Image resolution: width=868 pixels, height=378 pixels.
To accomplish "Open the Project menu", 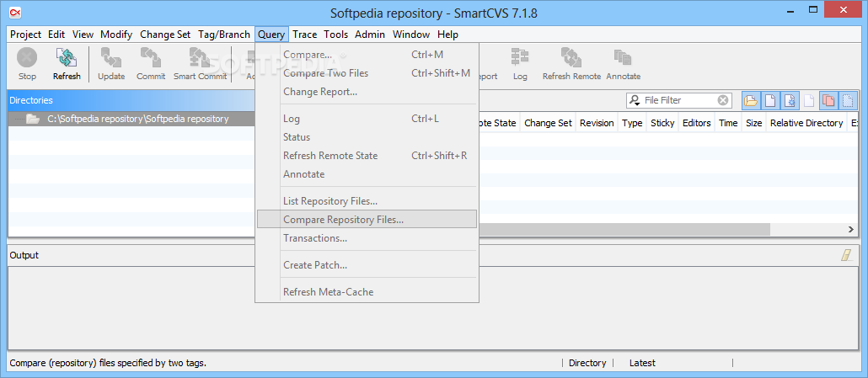I will (x=25, y=35).
